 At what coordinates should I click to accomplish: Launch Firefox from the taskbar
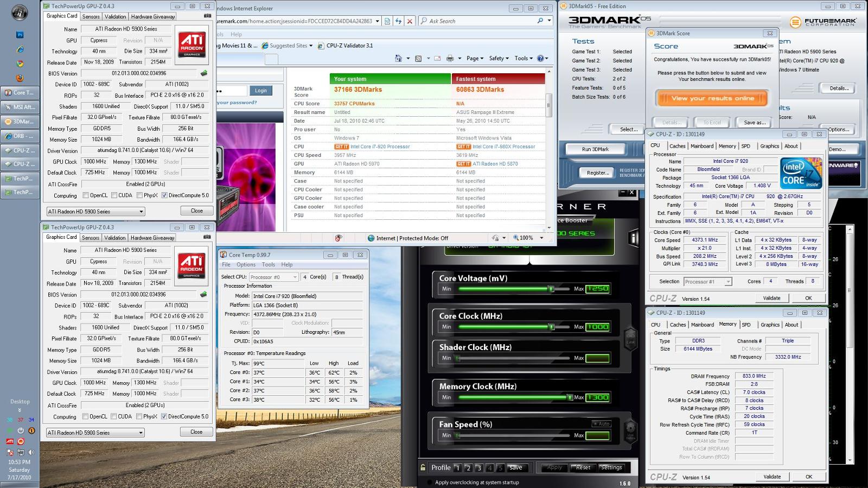point(20,78)
